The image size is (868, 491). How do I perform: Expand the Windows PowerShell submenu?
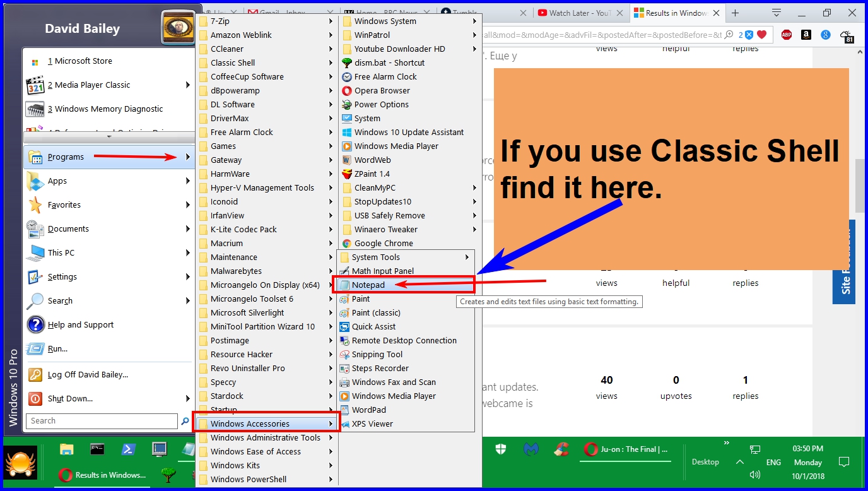(x=249, y=479)
